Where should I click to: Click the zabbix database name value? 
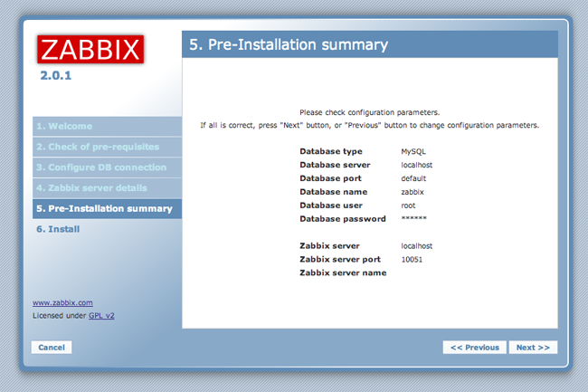coord(413,192)
